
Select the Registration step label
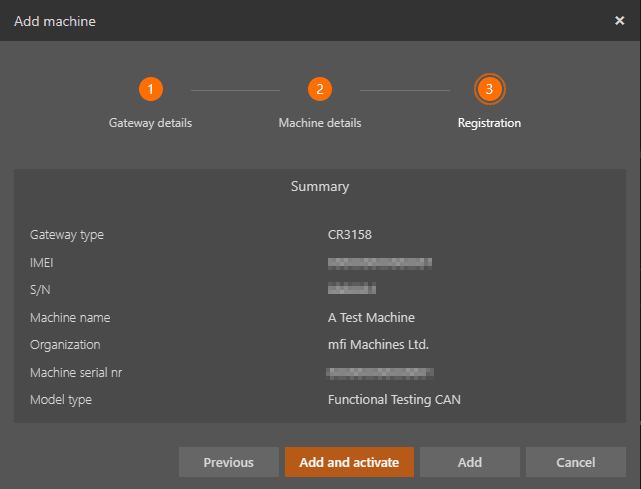coord(489,123)
